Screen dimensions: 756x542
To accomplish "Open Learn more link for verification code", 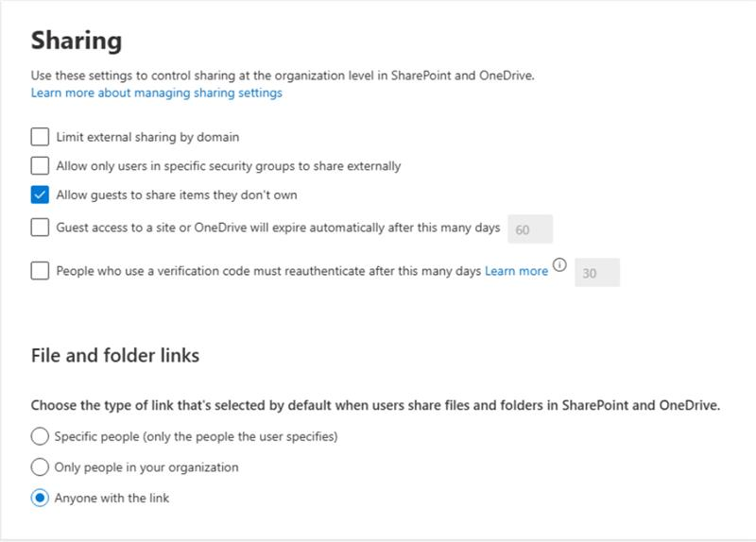I will coord(516,271).
